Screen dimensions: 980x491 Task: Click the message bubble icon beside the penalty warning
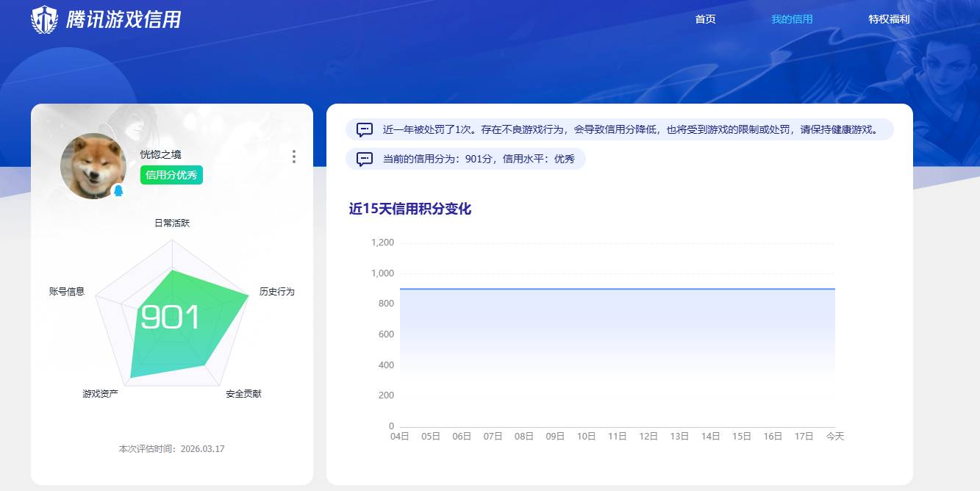[363, 129]
